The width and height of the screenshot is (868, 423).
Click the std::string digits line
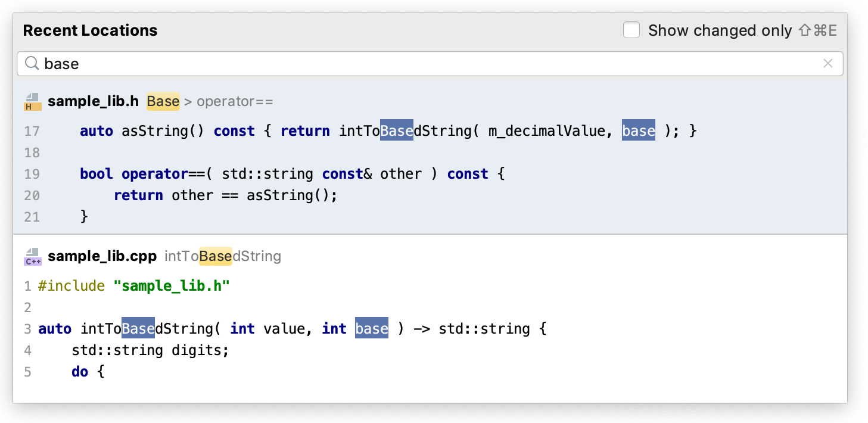[150, 350]
